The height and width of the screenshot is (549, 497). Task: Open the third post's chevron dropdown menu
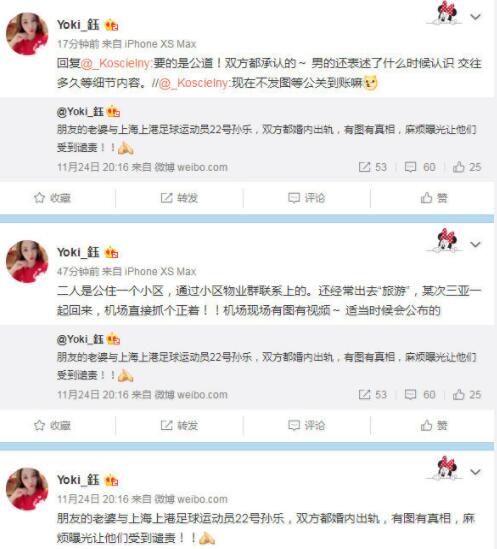click(x=475, y=472)
